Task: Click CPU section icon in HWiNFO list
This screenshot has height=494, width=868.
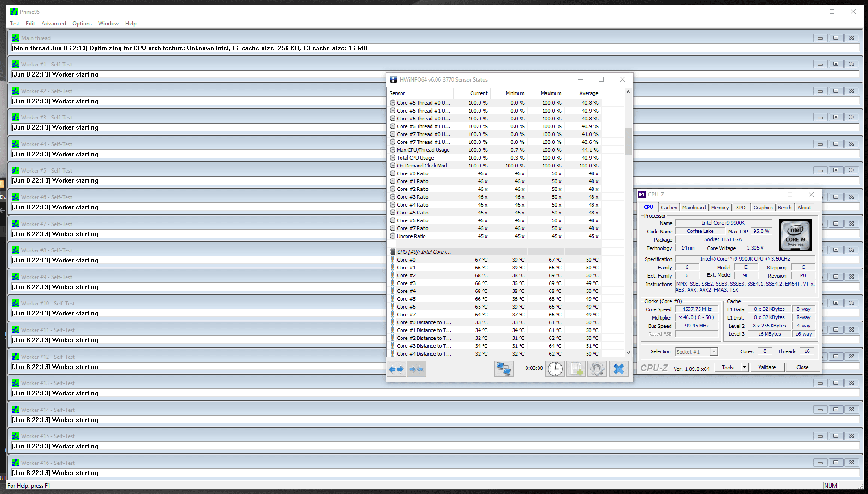Action: point(393,252)
